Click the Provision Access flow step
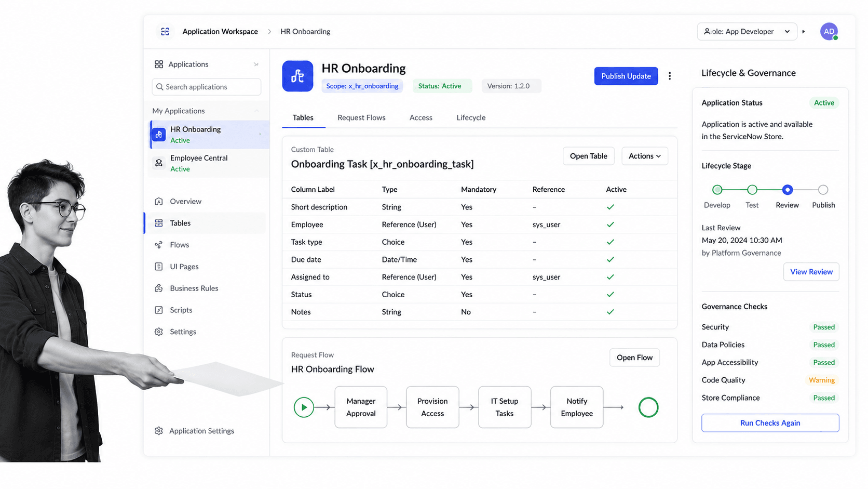Image resolution: width=868 pixels, height=489 pixels. pyautogui.click(x=432, y=407)
